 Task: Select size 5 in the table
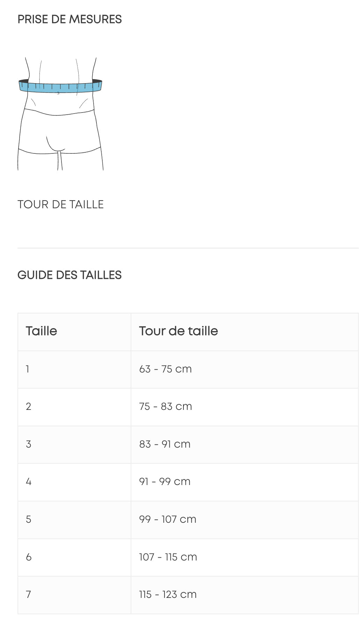coord(29,519)
